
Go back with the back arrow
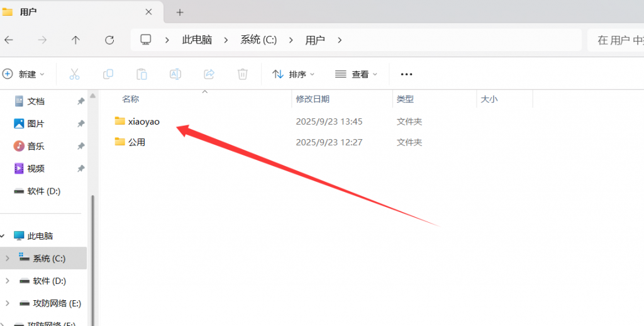9,40
